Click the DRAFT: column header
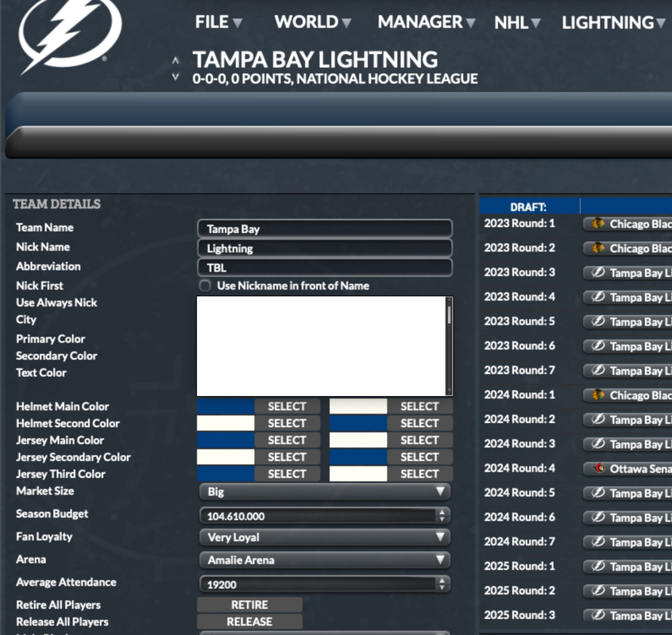Viewport: 672px width, 635px height. [529, 206]
